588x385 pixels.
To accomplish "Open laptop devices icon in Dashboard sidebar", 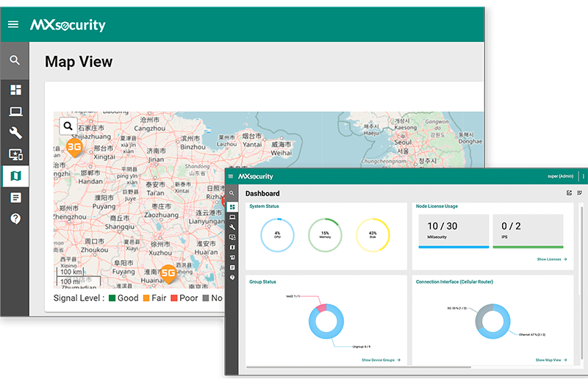I will point(232,217).
